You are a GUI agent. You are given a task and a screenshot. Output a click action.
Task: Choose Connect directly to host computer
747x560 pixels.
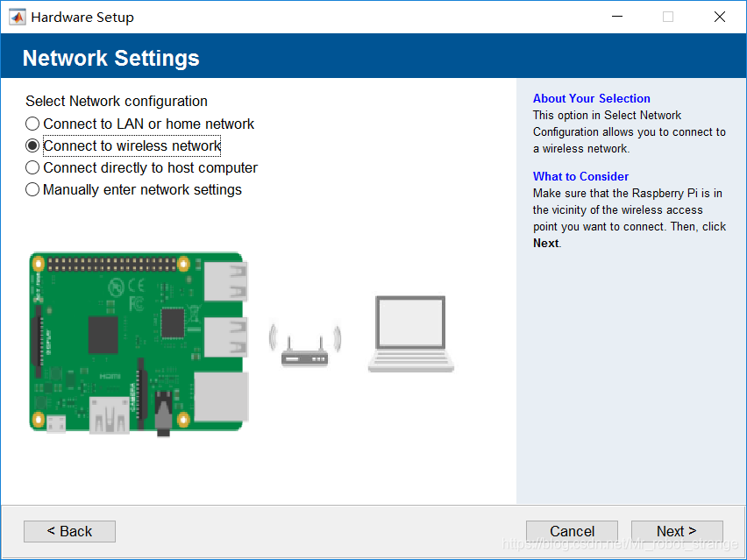tap(32, 168)
